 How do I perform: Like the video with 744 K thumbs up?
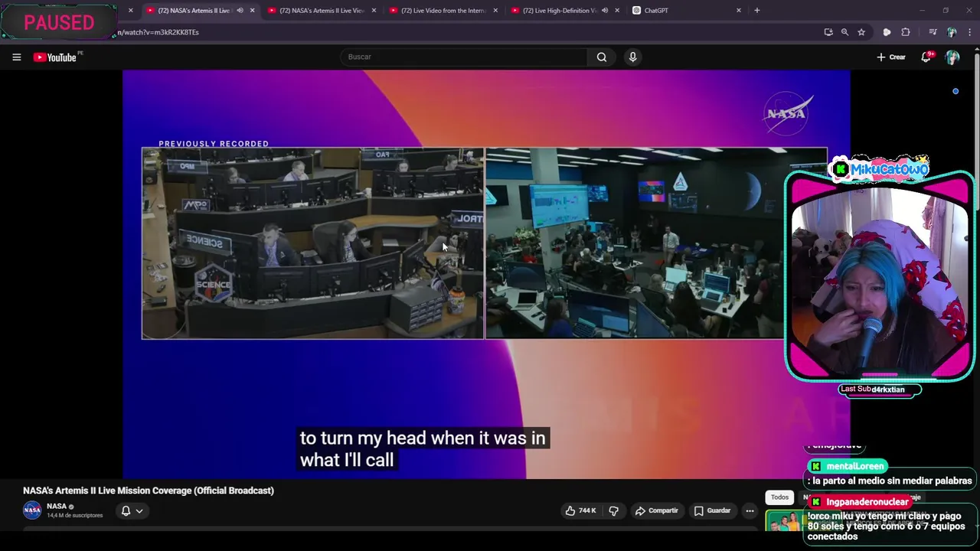click(581, 510)
